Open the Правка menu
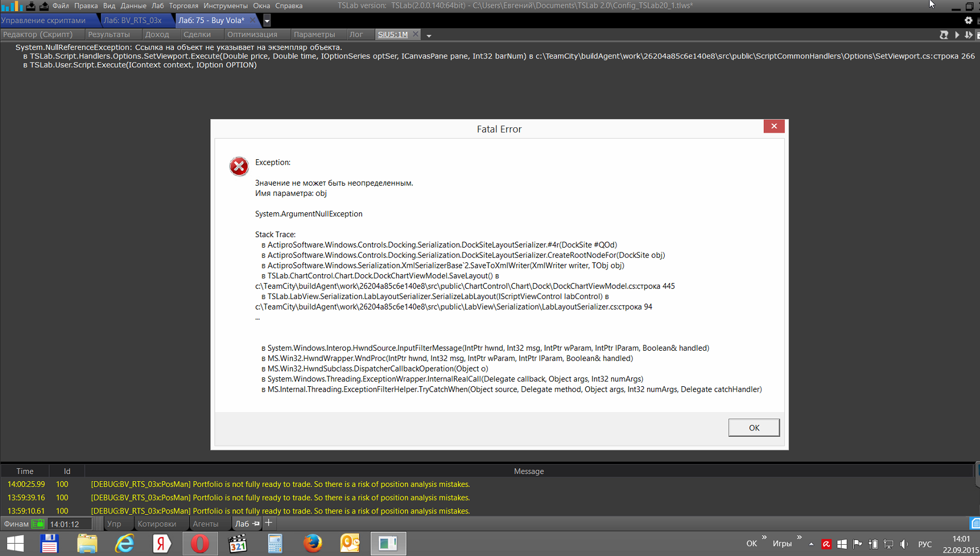The width and height of the screenshot is (980, 556). click(86, 6)
